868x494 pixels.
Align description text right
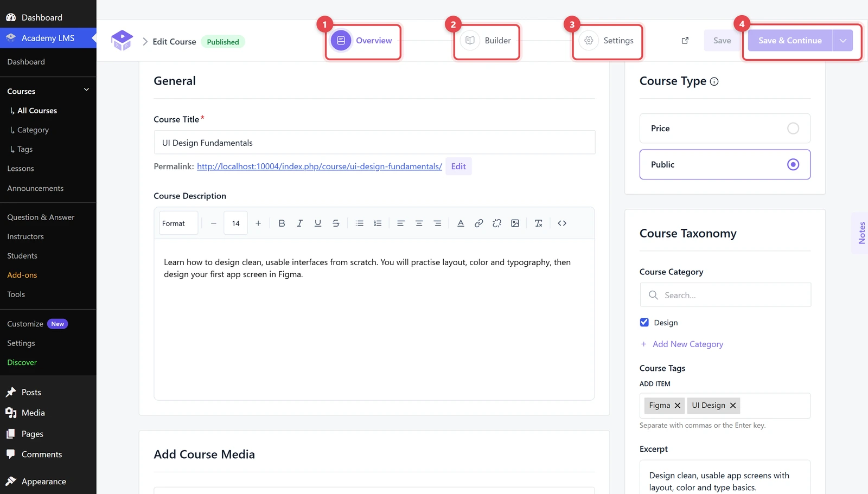coord(437,223)
